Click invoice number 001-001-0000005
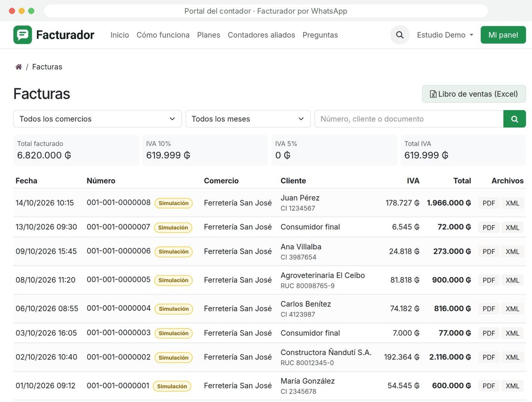 point(119,280)
